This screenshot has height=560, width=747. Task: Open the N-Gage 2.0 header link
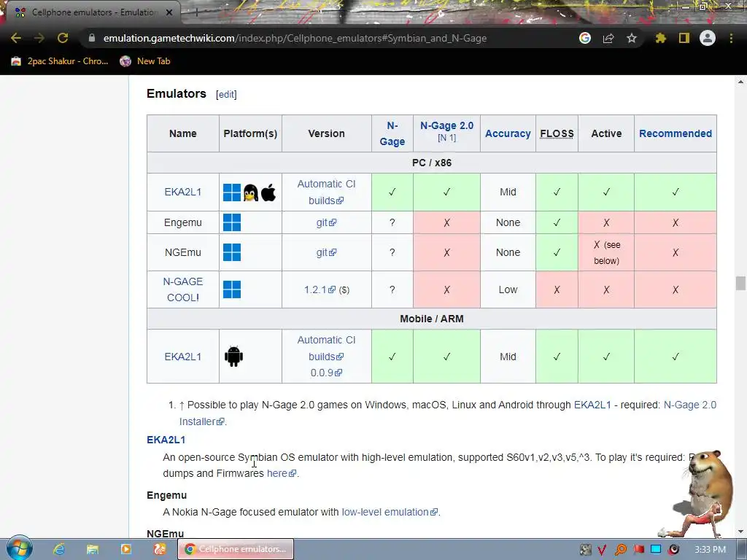pos(447,125)
